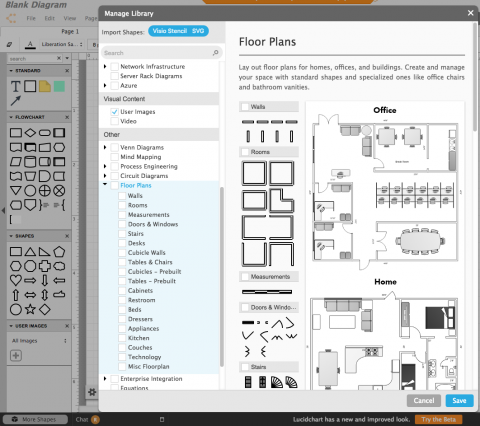Check the Walls checkbox in tree
Screen dimensions: 480x426
(x=122, y=196)
